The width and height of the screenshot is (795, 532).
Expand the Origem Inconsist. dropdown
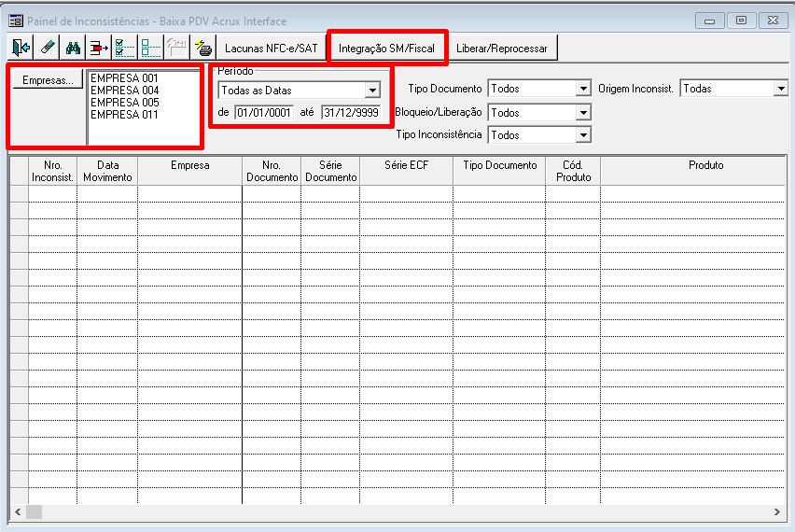pos(781,89)
